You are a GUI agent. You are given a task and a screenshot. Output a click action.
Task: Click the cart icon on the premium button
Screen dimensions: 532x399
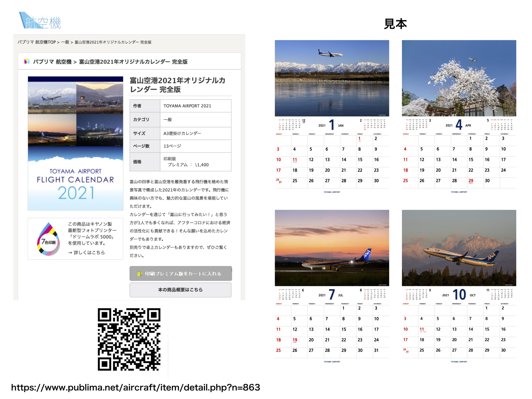[140, 274]
